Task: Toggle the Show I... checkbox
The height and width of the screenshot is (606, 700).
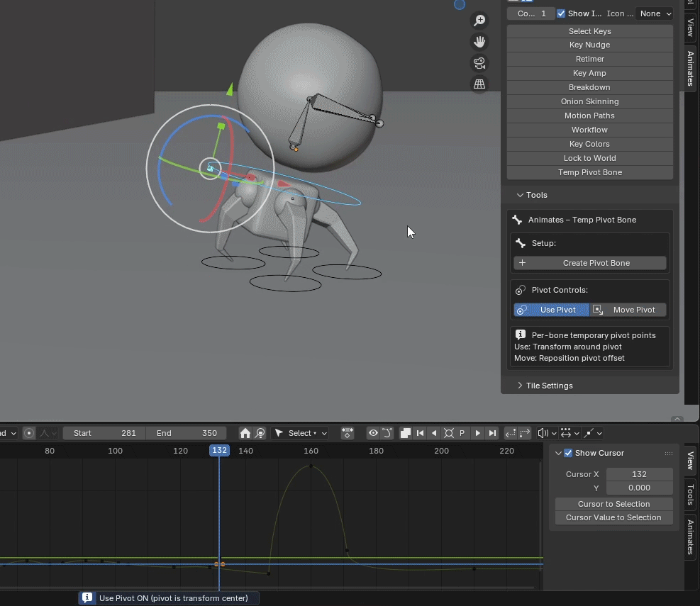Action: pyautogui.click(x=561, y=13)
